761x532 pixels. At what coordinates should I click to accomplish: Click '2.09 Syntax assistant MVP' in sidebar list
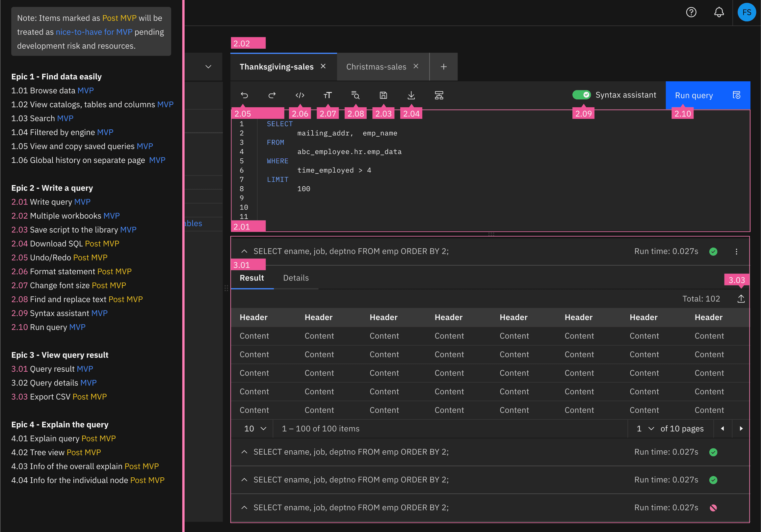pyautogui.click(x=59, y=313)
